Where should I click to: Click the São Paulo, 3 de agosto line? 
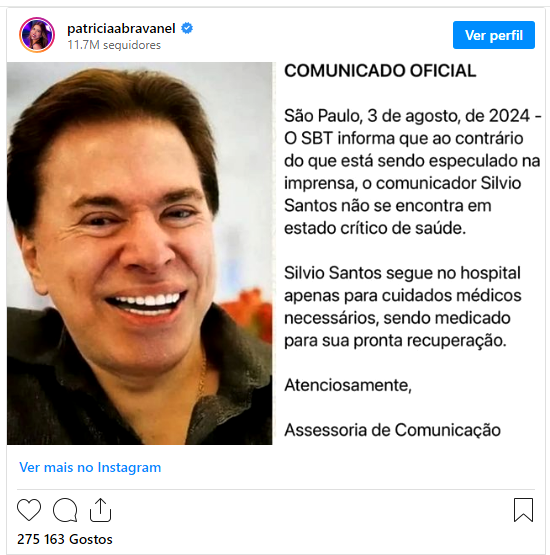pyautogui.click(x=413, y=116)
